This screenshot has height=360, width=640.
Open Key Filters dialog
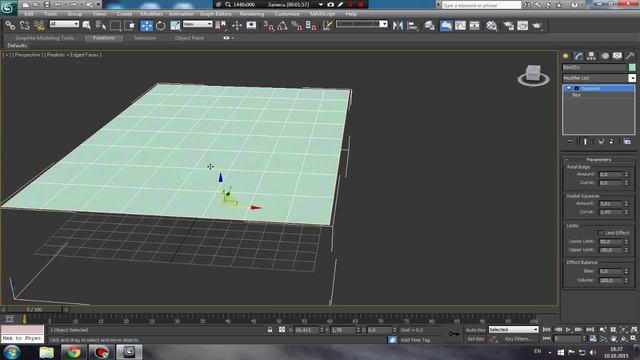point(518,339)
